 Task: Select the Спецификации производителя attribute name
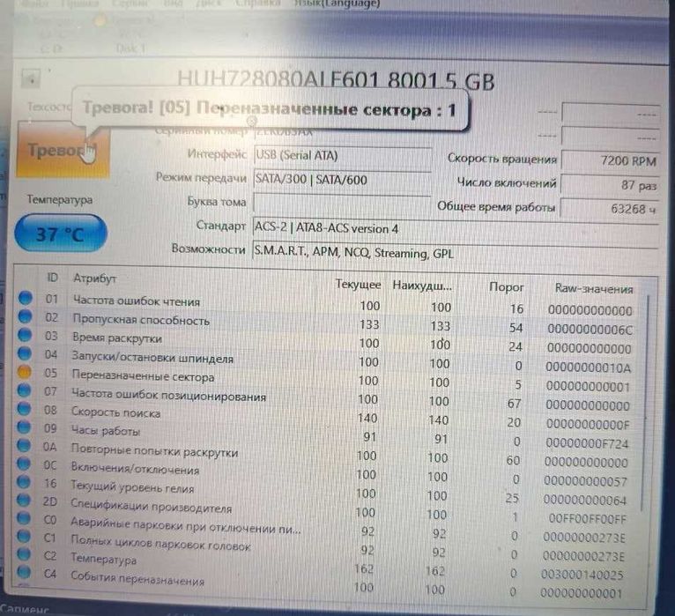click(151, 505)
